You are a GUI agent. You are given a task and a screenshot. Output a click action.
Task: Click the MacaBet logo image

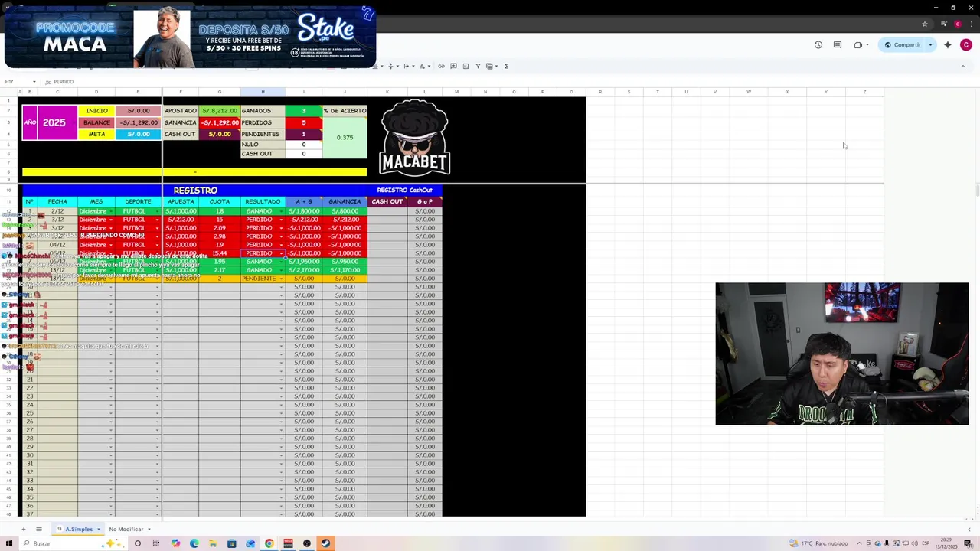414,138
